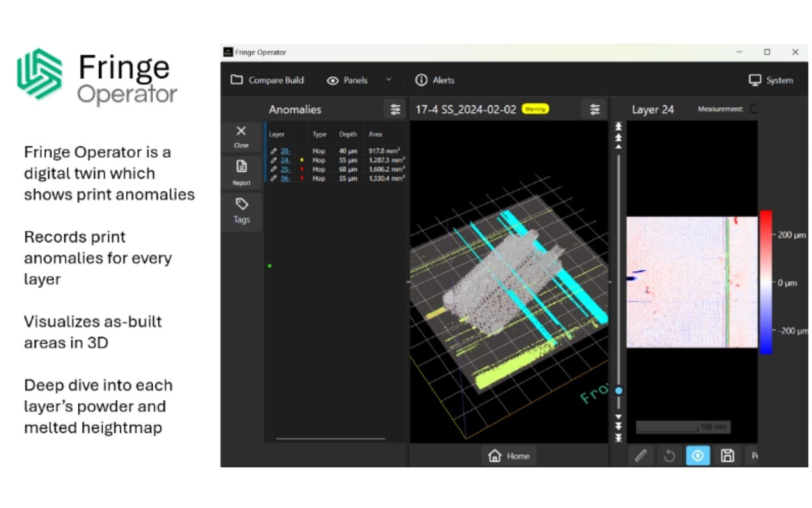Click the Panels eye button
812x508 pixels.
pyautogui.click(x=347, y=80)
